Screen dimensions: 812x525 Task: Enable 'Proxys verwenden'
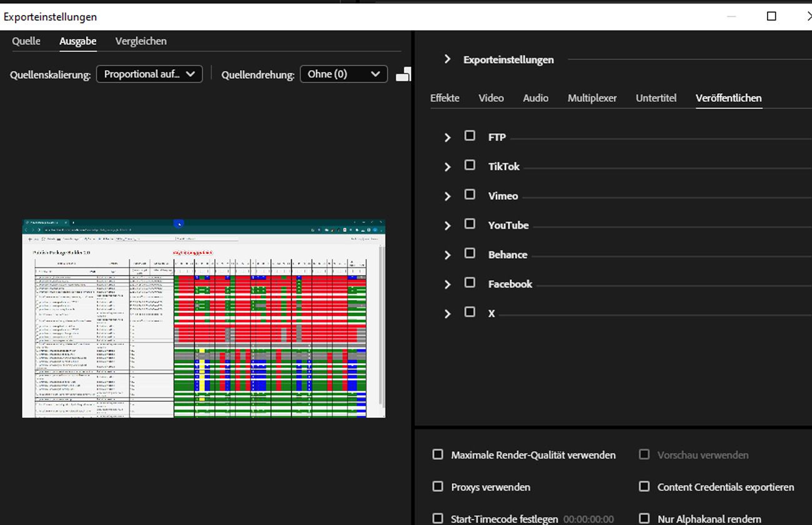[x=438, y=486]
